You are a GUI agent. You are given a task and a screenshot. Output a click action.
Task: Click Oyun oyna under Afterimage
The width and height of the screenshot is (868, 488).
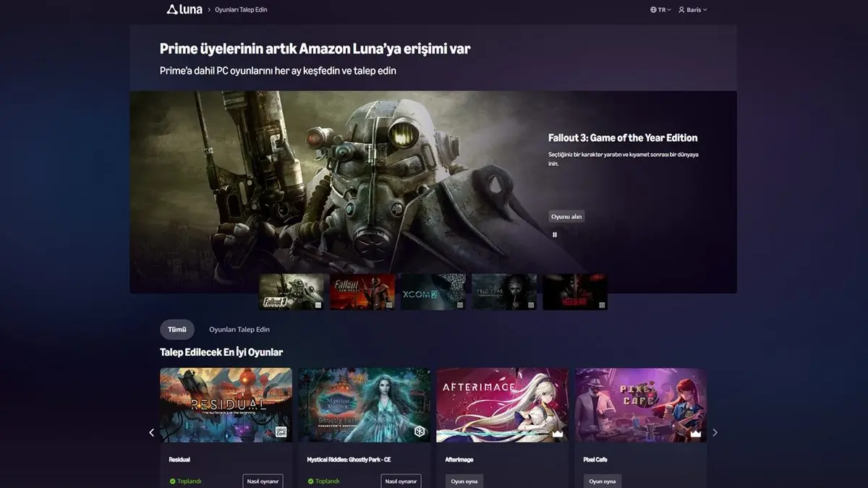coord(464,481)
